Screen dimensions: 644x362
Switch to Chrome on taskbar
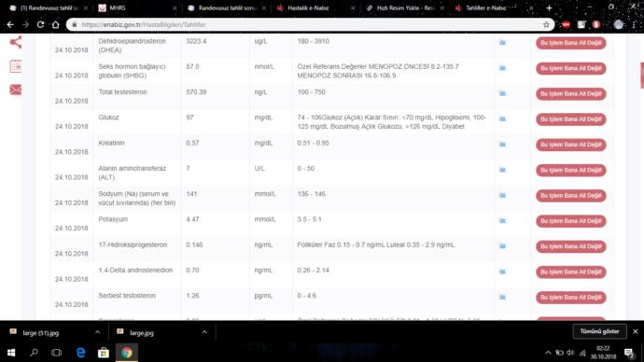[x=127, y=353]
